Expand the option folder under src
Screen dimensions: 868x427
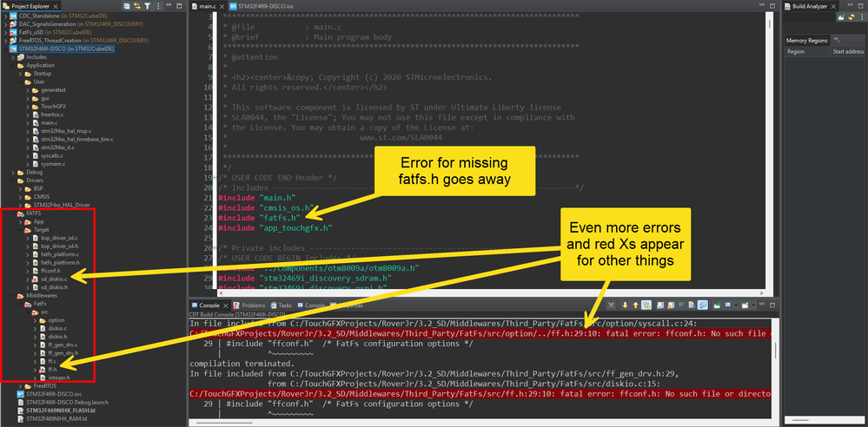pos(35,320)
